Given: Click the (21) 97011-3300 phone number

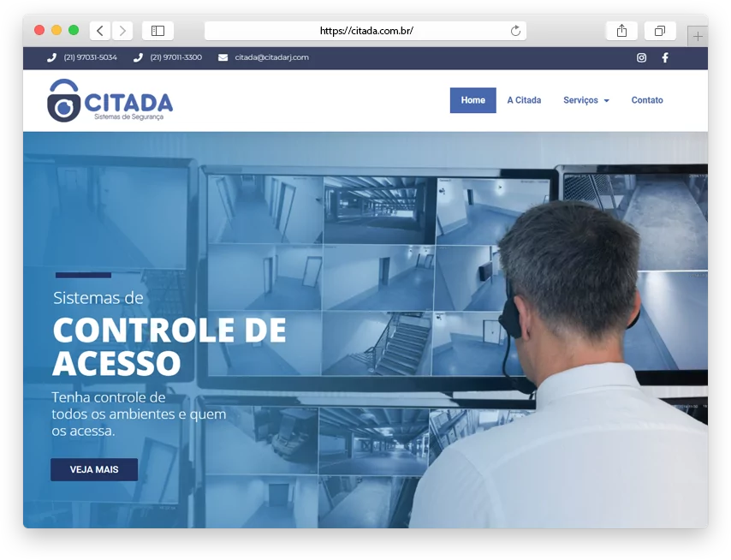Looking at the screenshot, I should click(175, 57).
